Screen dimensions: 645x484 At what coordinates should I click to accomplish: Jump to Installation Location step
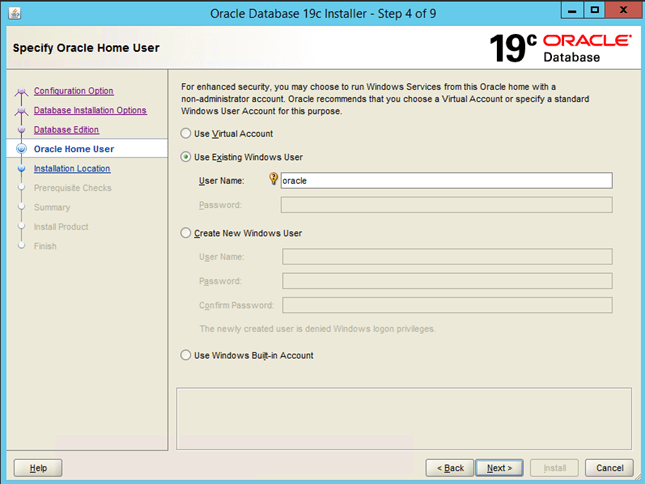pos(72,169)
